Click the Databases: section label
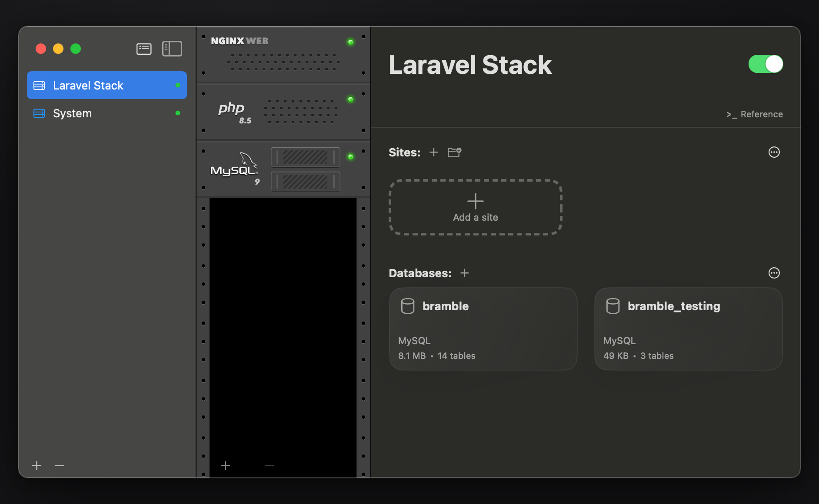 (420, 273)
